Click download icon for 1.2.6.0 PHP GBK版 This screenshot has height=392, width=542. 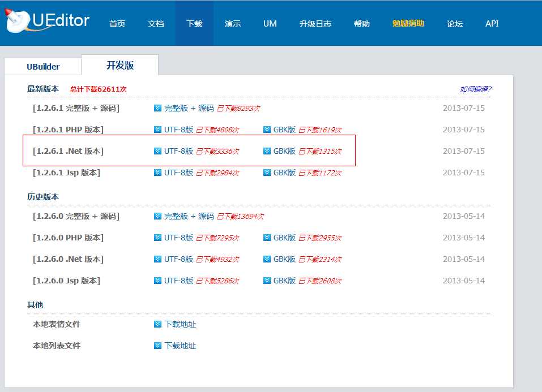[267, 238]
